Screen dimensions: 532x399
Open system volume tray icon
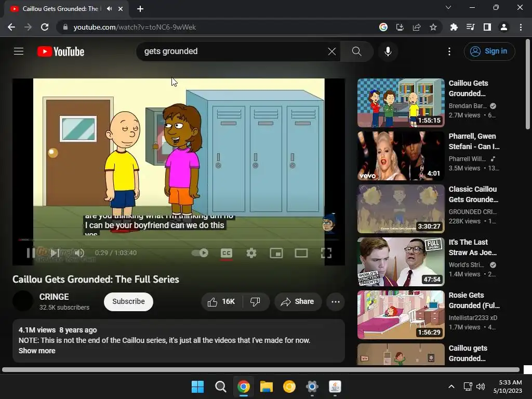[x=481, y=387]
